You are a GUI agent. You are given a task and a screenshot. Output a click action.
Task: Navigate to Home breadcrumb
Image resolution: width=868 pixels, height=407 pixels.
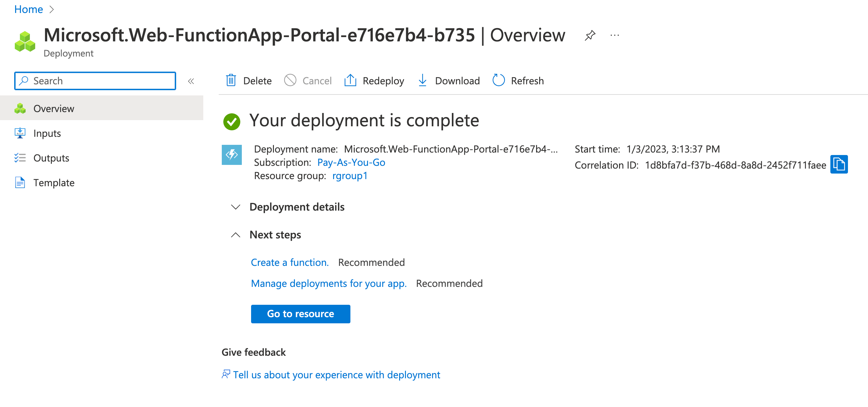pyautogui.click(x=28, y=9)
